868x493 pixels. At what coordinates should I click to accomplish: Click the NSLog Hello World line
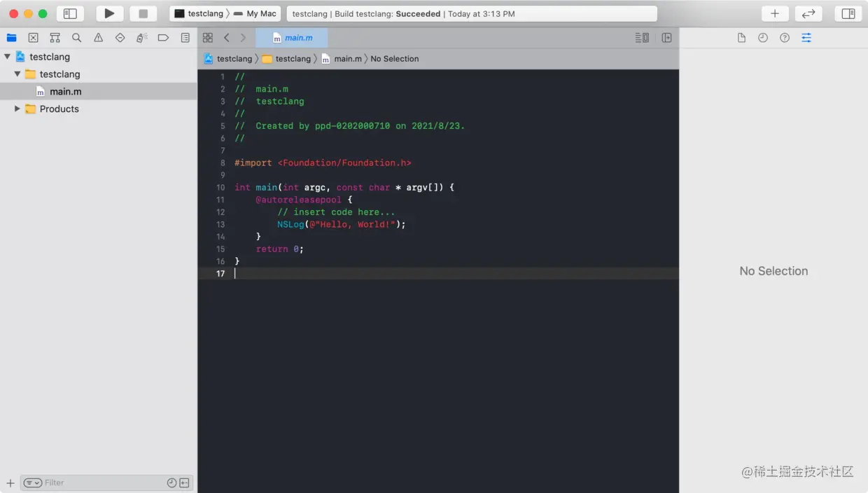(x=342, y=224)
